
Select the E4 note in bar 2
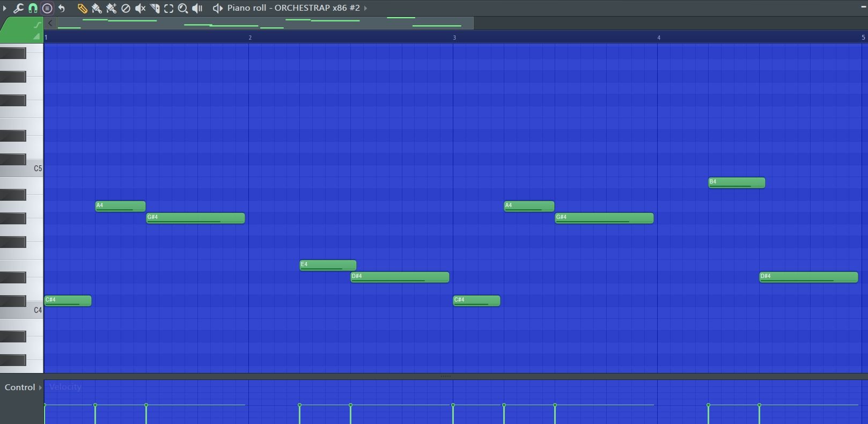(x=328, y=265)
